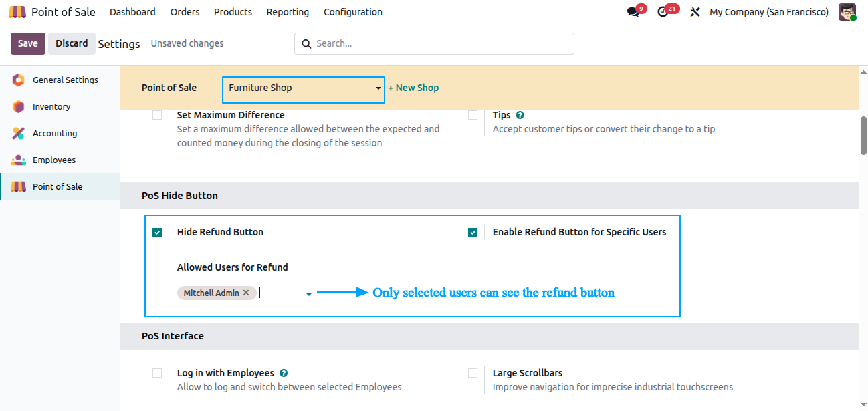868x411 pixels.
Task: Uncheck Enable Refund Button for Specific Users
Action: pos(473,233)
